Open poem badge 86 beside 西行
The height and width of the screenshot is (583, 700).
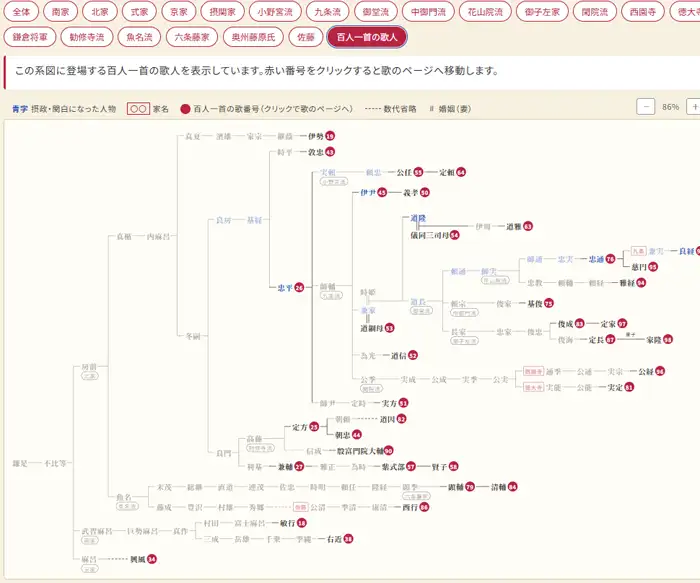pyautogui.click(x=424, y=508)
